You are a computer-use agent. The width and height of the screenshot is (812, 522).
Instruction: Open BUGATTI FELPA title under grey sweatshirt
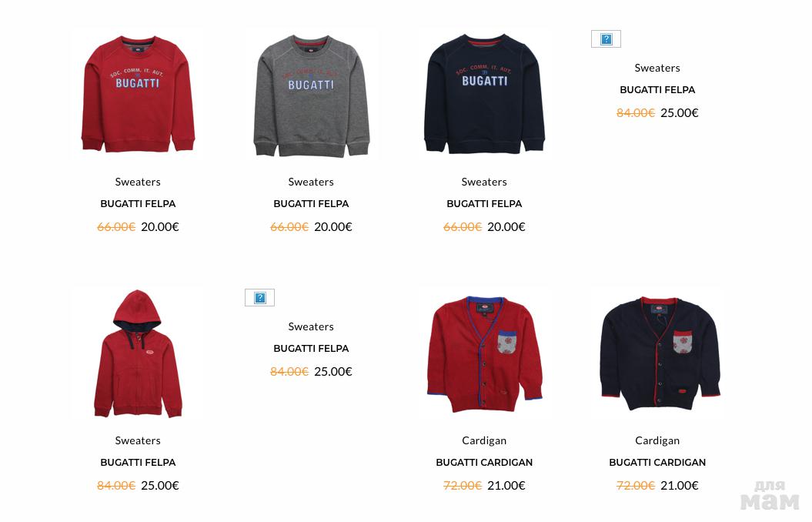311,204
